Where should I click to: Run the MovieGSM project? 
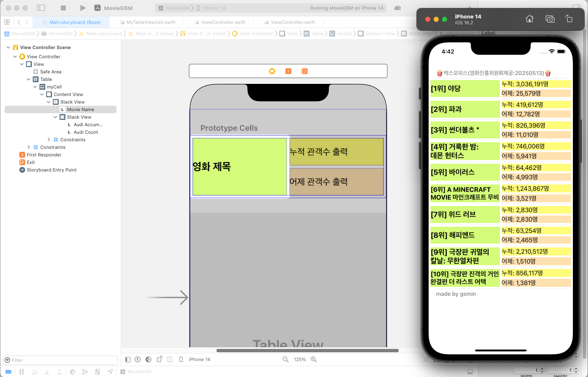[x=83, y=8]
